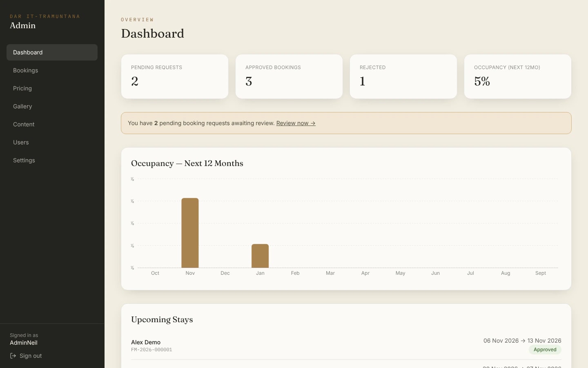Click the Rejected stat card

pos(403,76)
